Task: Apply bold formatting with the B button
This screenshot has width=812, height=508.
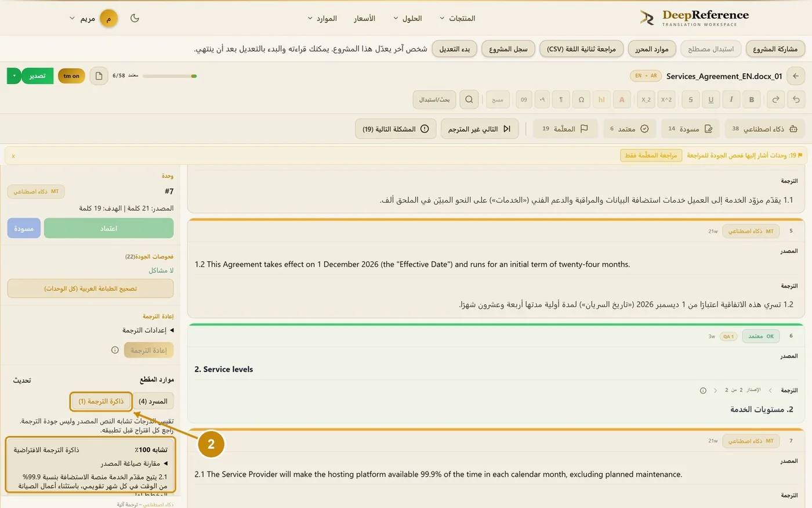Action: [752, 99]
